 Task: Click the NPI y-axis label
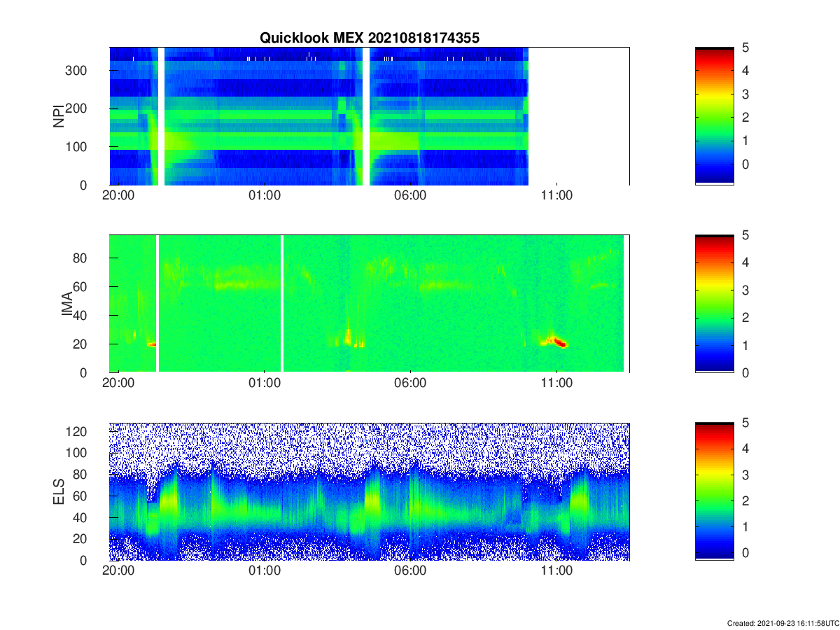(x=59, y=115)
